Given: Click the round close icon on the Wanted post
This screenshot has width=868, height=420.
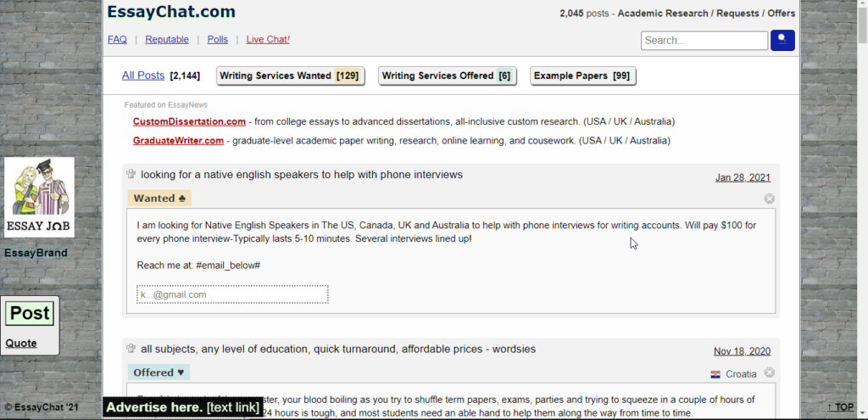Looking at the screenshot, I should [770, 199].
